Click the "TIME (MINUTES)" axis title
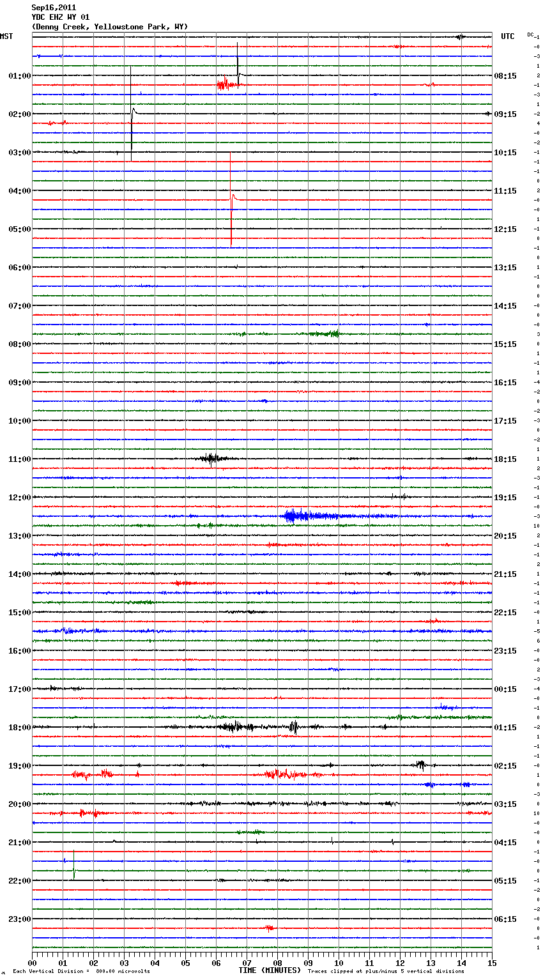 point(270,970)
